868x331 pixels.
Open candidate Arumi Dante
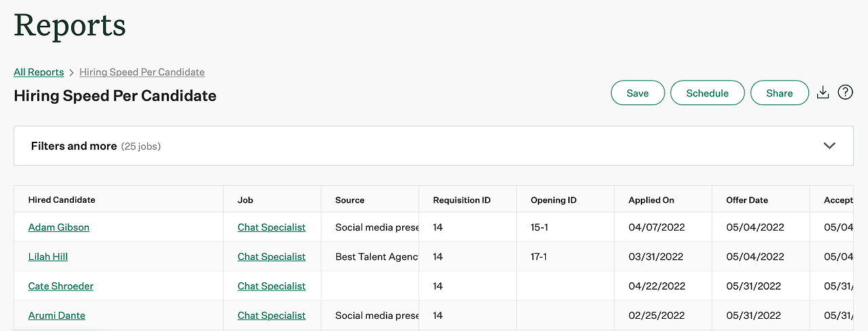click(x=57, y=315)
